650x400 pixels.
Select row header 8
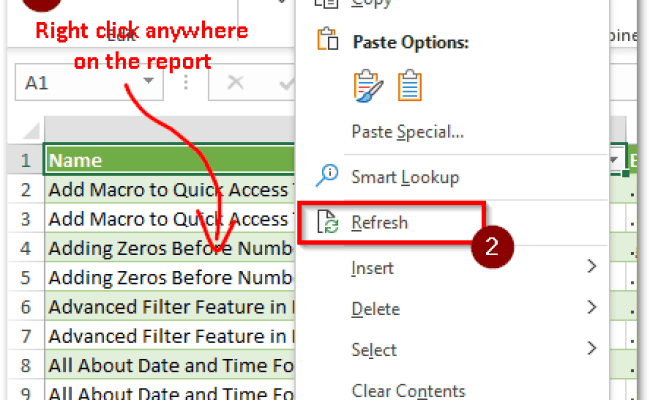[26, 366]
